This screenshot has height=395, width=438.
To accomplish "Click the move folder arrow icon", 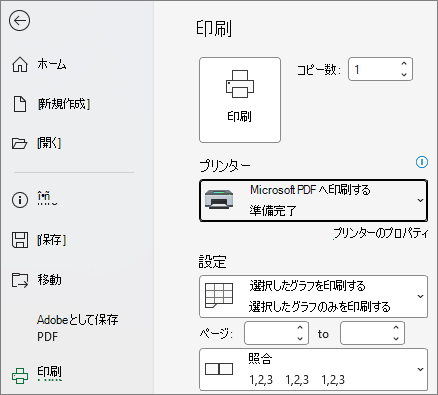I will (x=20, y=280).
